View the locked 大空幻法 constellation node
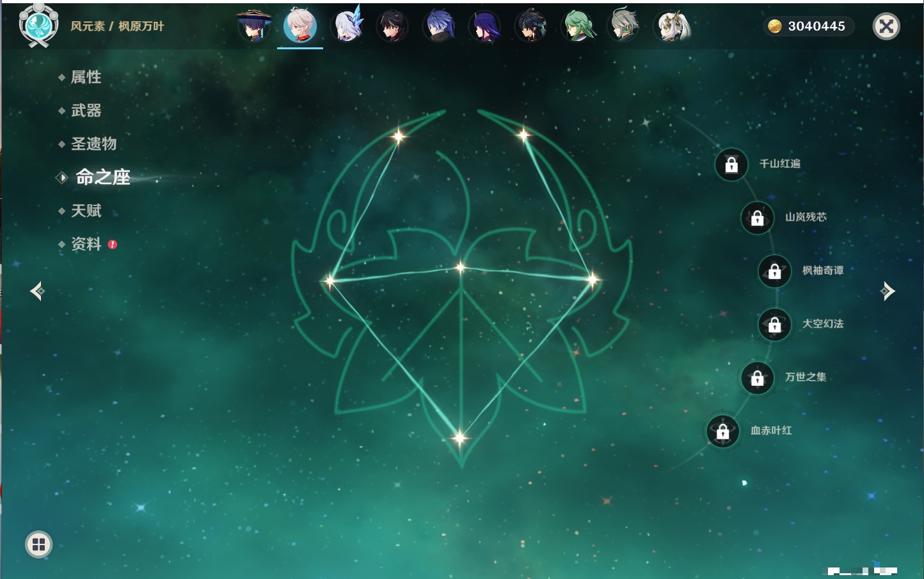Viewport: 924px width, 579px height. pos(775,324)
